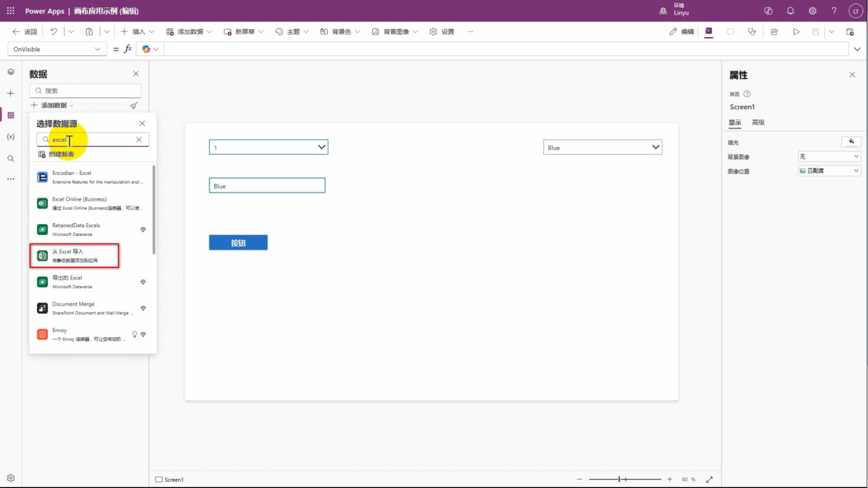Viewport: 868px width, 488px height.
Task: Open the App checker stethoscope icon
Action: [752, 32]
